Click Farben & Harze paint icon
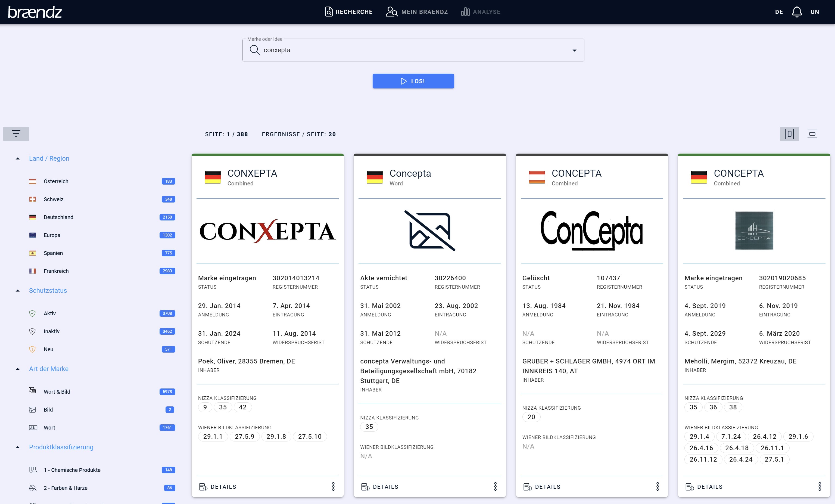Image resolution: width=835 pixels, height=504 pixels. coord(33,488)
